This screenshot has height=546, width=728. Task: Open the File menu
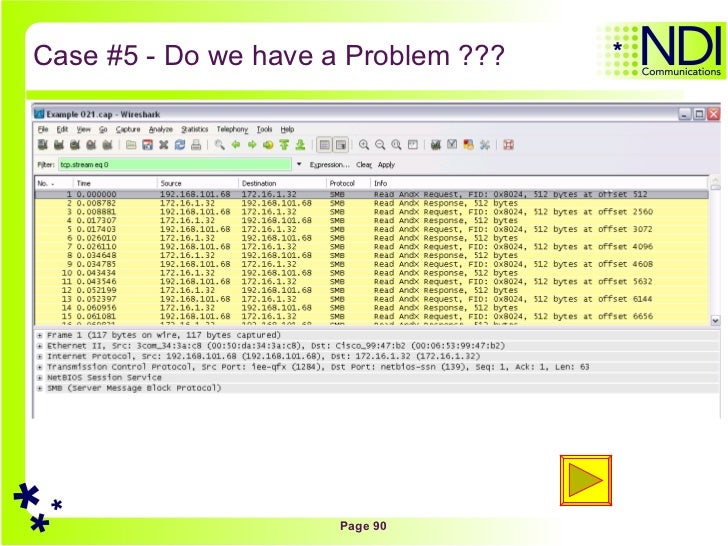(x=43, y=129)
